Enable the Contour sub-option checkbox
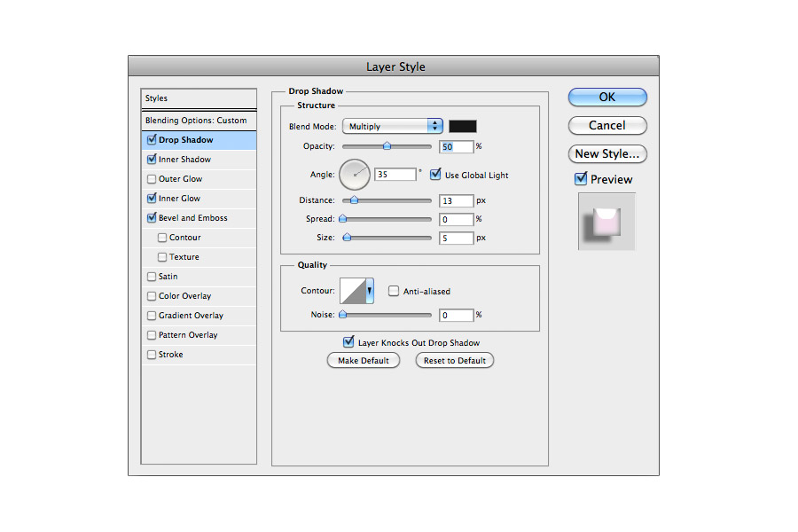This screenshot has width=798, height=532. click(162, 238)
